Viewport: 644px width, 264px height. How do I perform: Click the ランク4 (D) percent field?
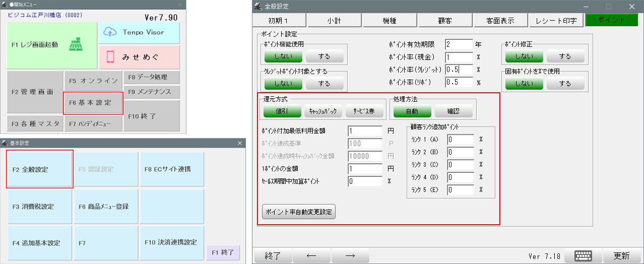pos(460,177)
